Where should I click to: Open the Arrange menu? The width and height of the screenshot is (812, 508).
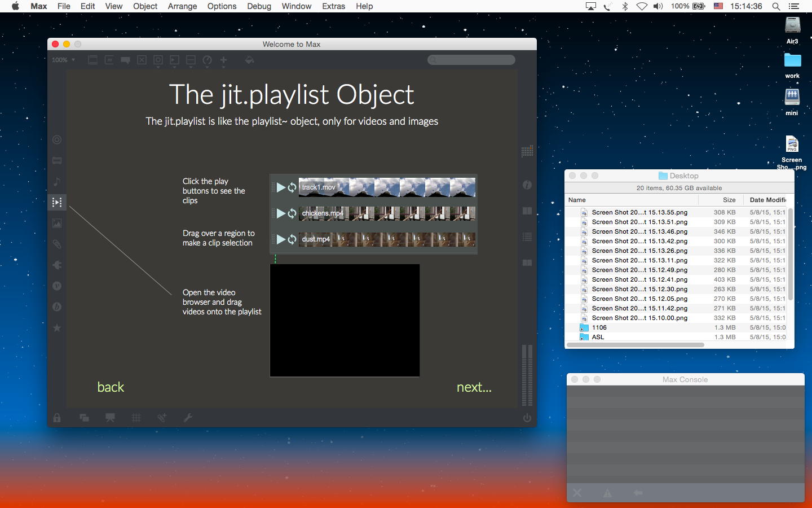182,6
